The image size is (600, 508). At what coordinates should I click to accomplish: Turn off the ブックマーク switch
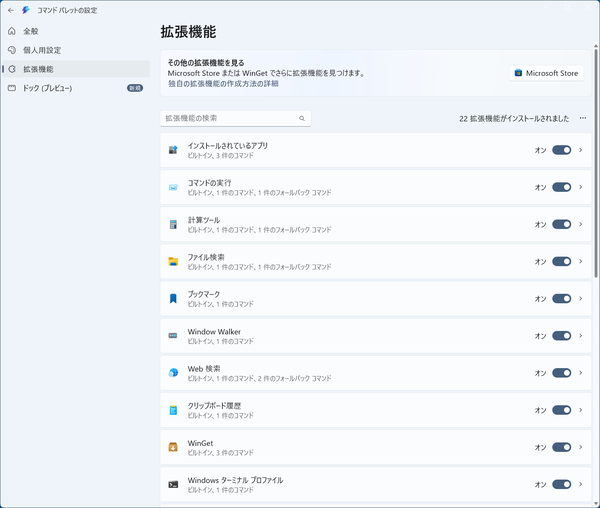(x=561, y=298)
